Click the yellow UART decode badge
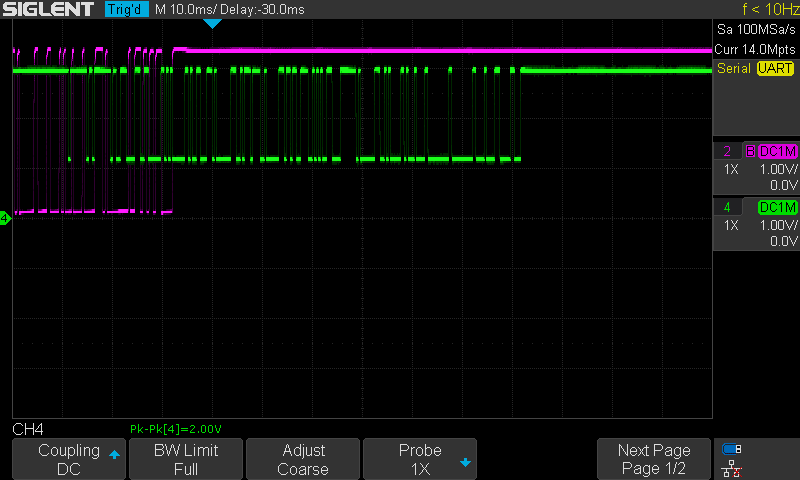The height and width of the screenshot is (480, 800). point(776,68)
